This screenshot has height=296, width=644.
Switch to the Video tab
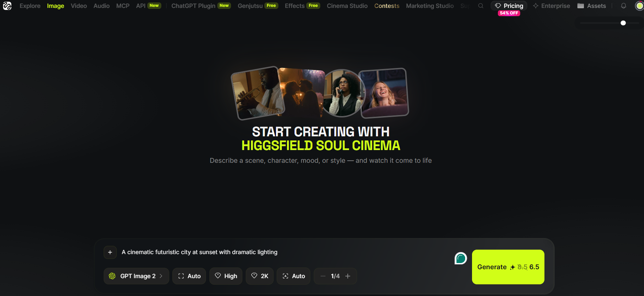click(79, 6)
